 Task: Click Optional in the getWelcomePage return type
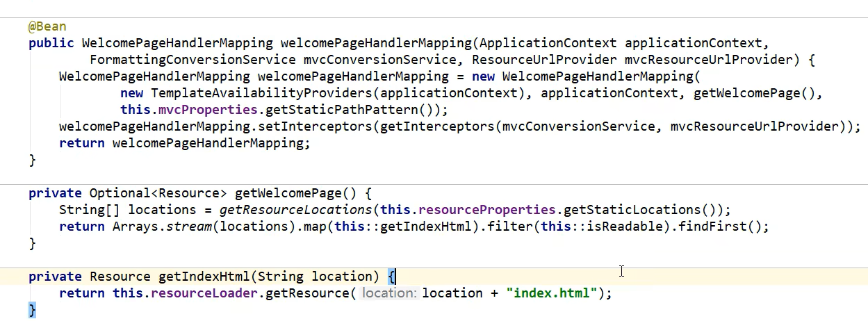tap(120, 193)
